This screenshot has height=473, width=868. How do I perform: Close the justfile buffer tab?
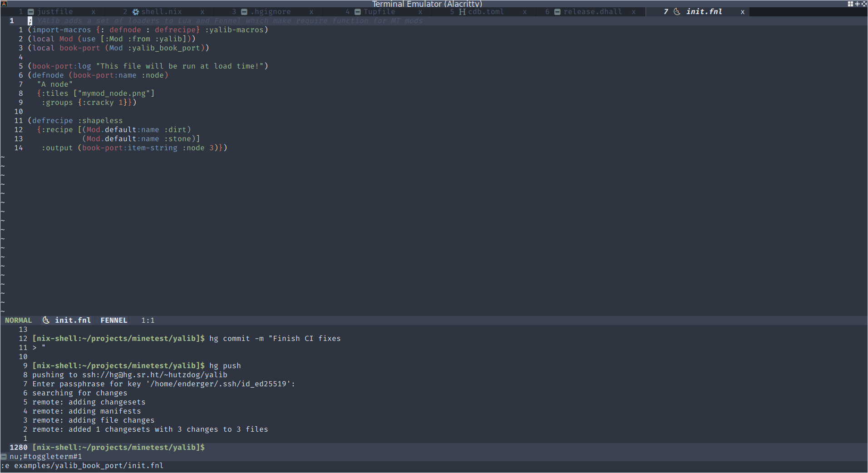94,12
